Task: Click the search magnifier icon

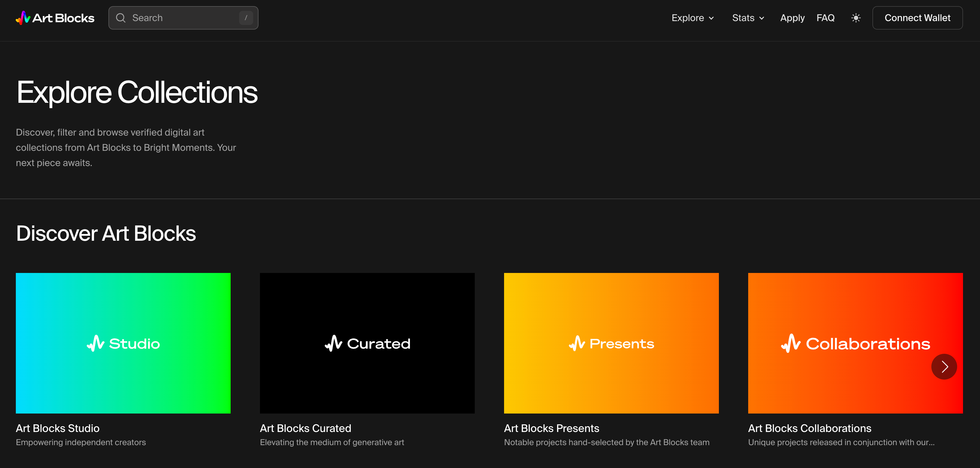Action: [121, 18]
